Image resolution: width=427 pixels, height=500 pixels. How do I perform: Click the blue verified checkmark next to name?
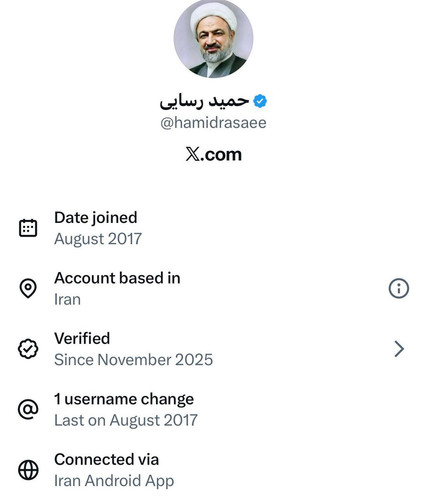(x=260, y=101)
